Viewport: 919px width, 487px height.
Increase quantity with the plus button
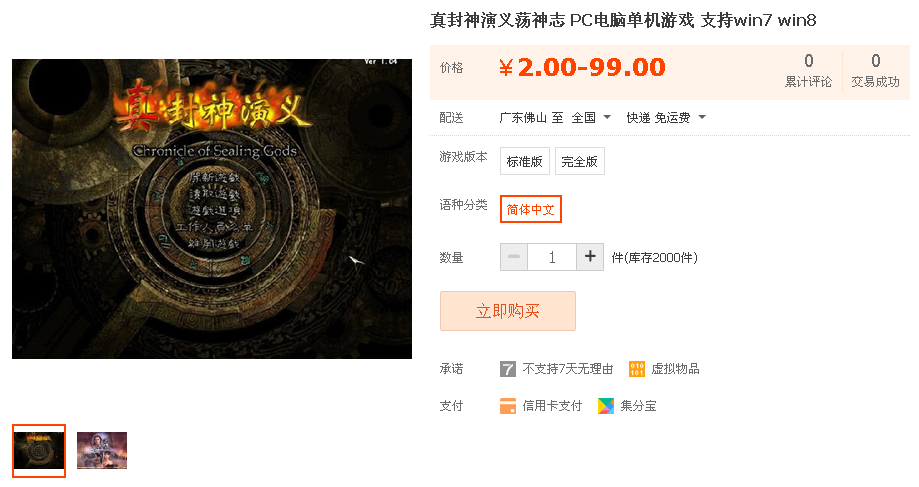tap(590, 257)
